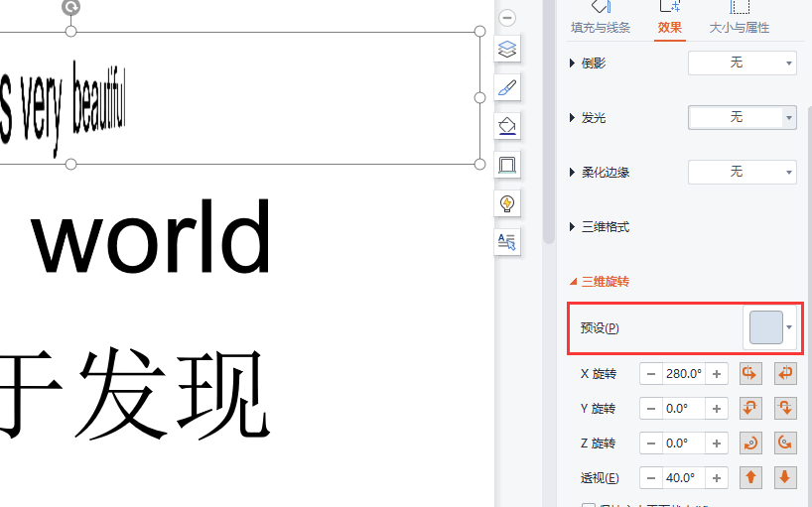This screenshot has height=507, width=812.
Task: Expand the 发光 section
Action: [x=572, y=118]
